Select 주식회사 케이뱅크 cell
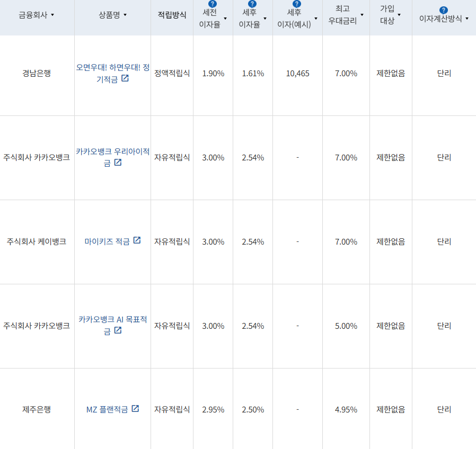Screen dimensions: 476x449 tap(37, 241)
